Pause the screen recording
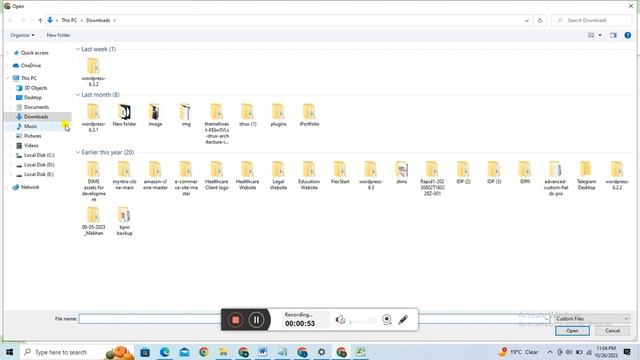Image resolution: width=640 pixels, height=360 pixels. click(256, 320)
